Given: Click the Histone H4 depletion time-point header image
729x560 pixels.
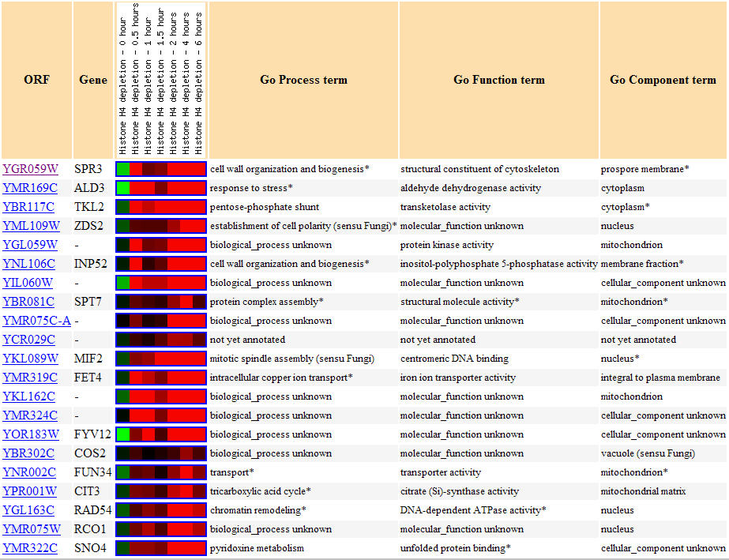Looking at the screenshot, I should click(161, 79).
